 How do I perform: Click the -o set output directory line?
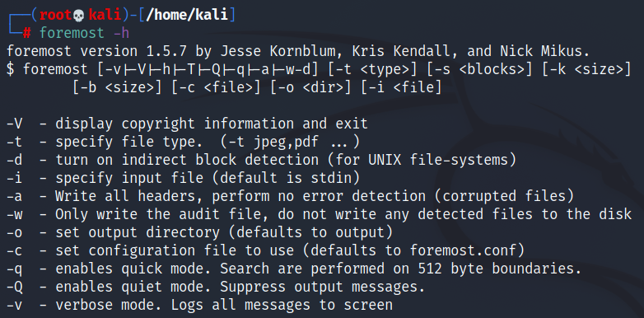pyautogui.click(x=200, y=232)
